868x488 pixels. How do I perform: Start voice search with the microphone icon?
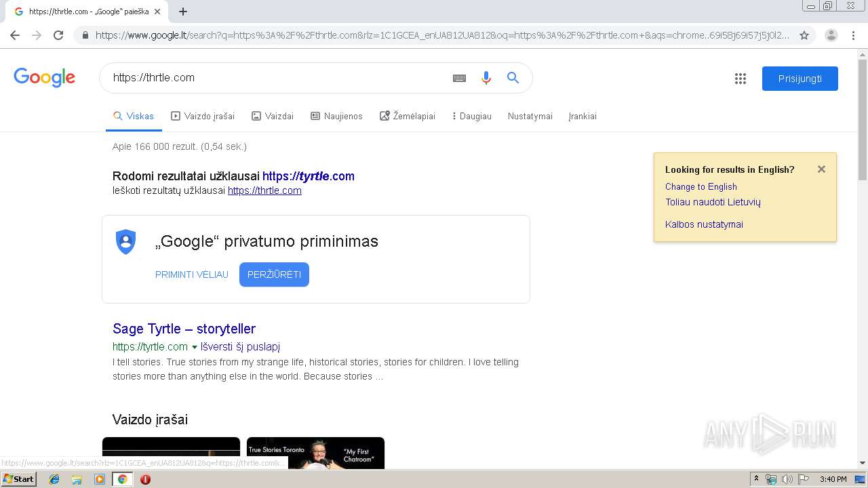pos(486,78)
